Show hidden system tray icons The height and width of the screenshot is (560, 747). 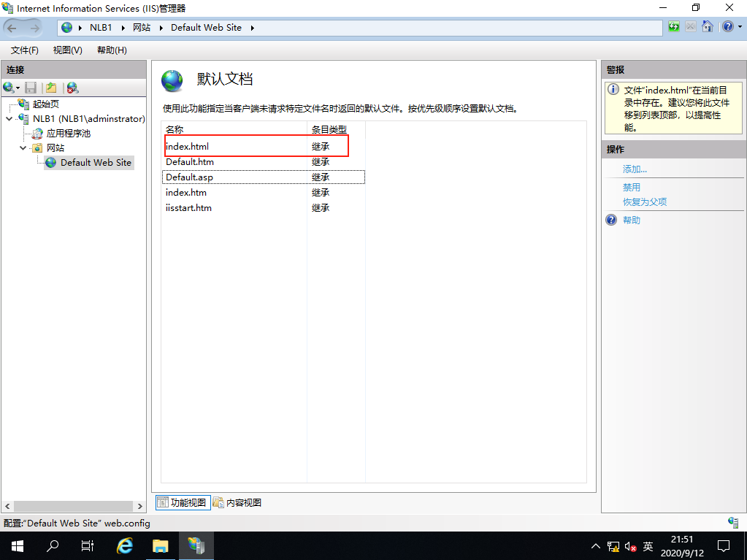[x=596, y=546]
